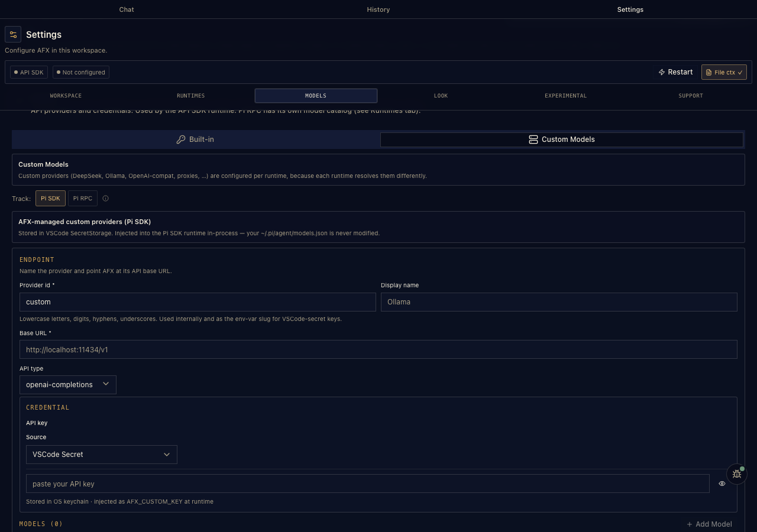Switch to the Custom Models tab

(x=562, y=140)
